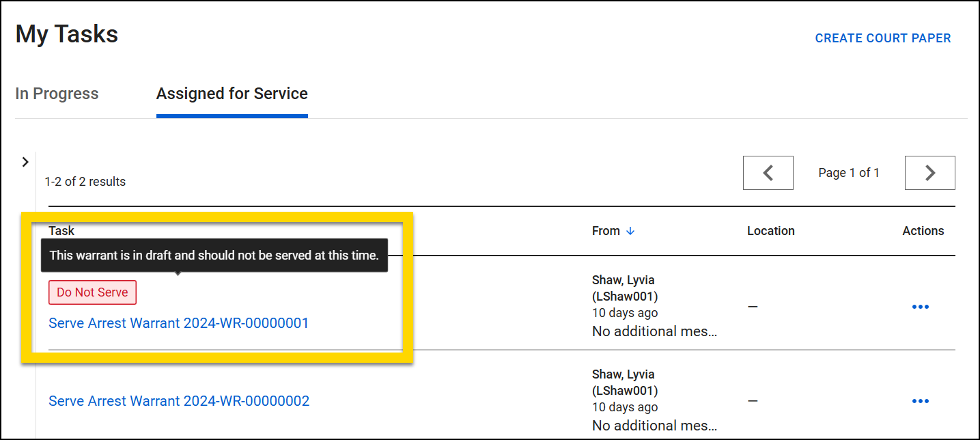The height and width of the screenshot is (440, 980).
Task: Click the Location column header
Action: point(770,231)
